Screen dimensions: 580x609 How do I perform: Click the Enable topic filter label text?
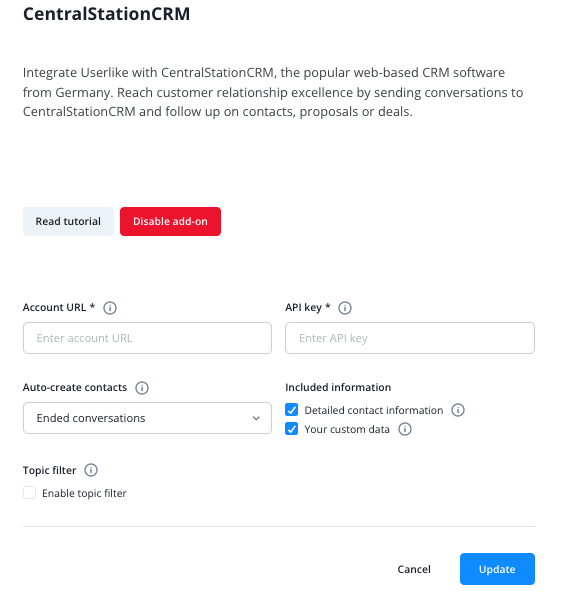tap(84, 494)
